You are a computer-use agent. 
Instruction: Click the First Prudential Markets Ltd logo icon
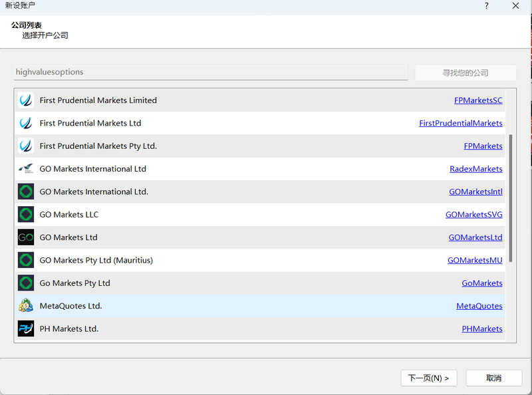tap(26, 123)
